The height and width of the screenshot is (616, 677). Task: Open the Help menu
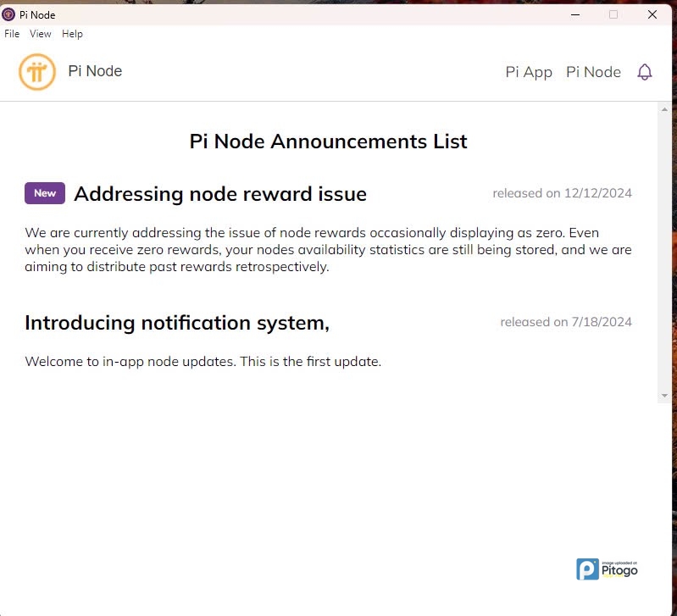[x=72, y=34]
